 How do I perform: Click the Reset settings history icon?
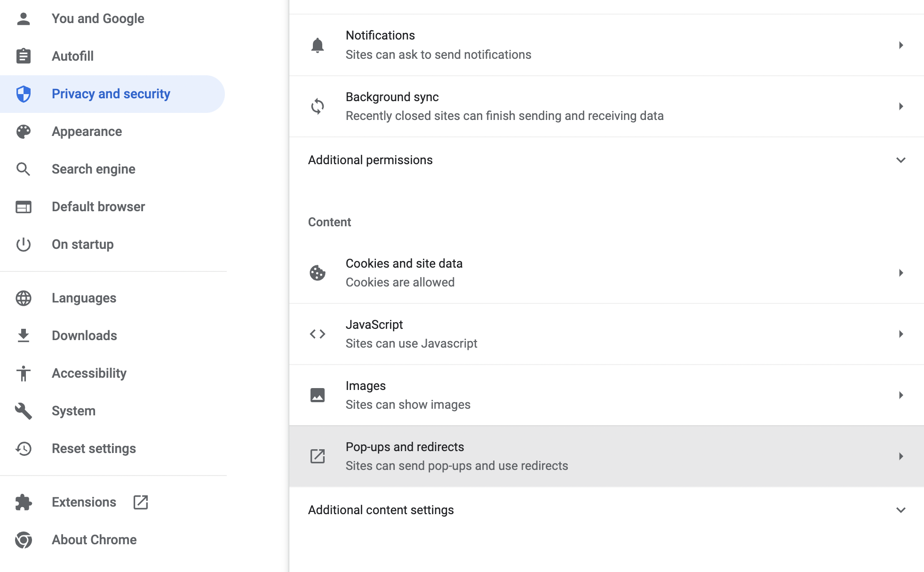click(x=24, y=449)
